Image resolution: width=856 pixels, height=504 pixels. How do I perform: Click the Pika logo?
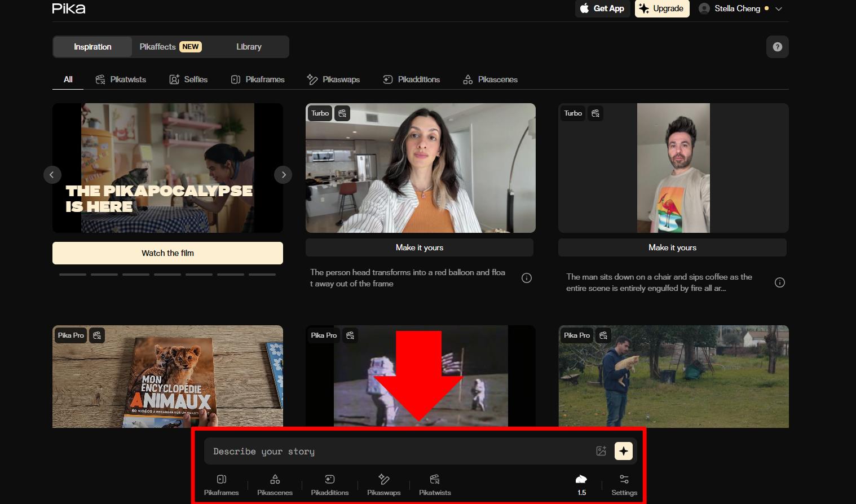[x=69, y=8]
